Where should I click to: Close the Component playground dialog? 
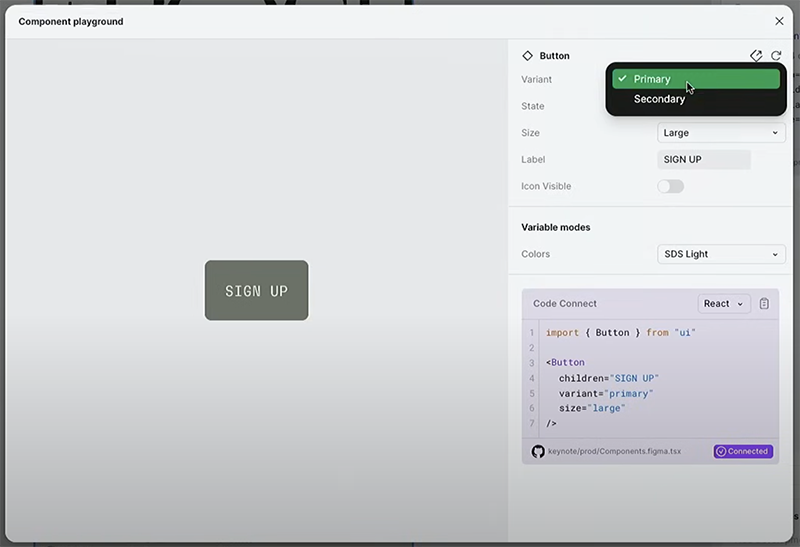tap(779, 21)
